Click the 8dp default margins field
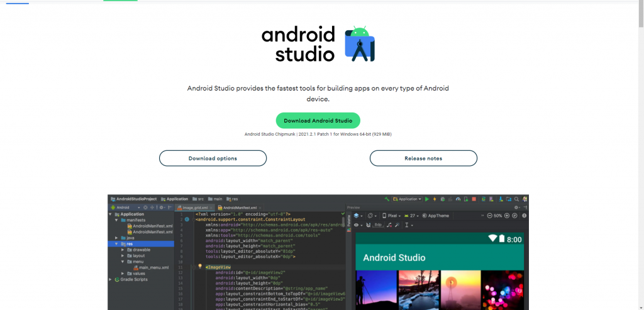The height and width of the screenshot is (310, 644). coord(378,225)
